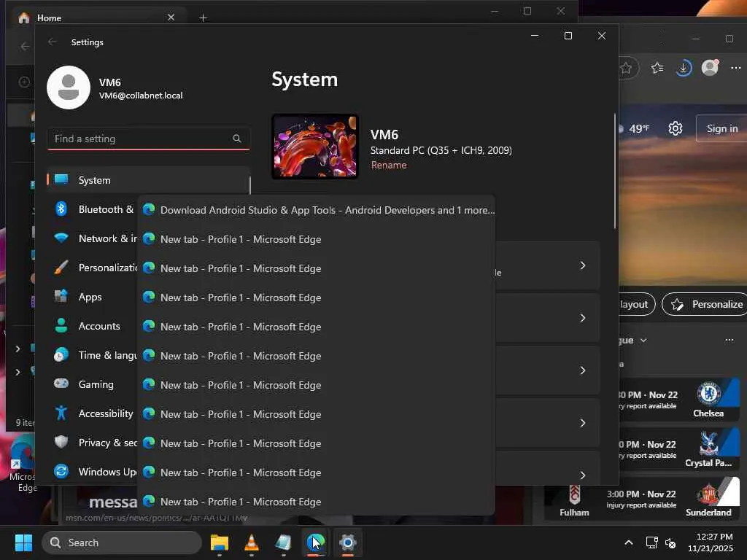Expand the second System settings row chevron
This screenshot has width=747, height=560.
583,318
